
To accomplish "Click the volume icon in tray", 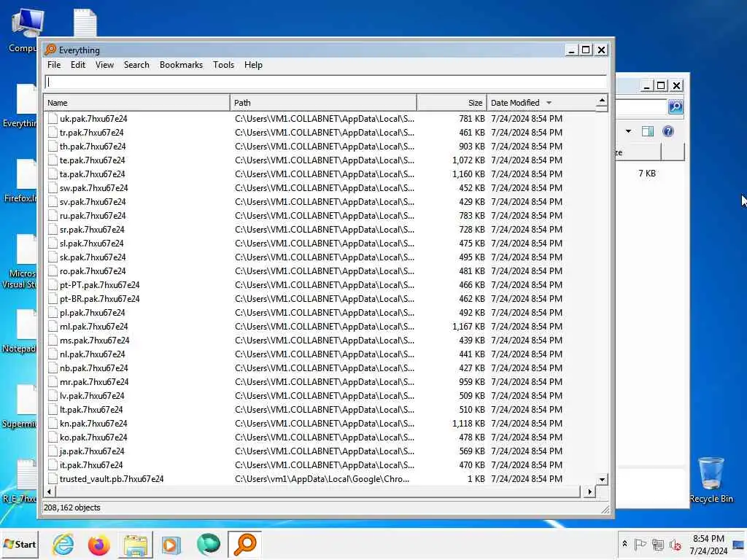I will pos(675,544).
